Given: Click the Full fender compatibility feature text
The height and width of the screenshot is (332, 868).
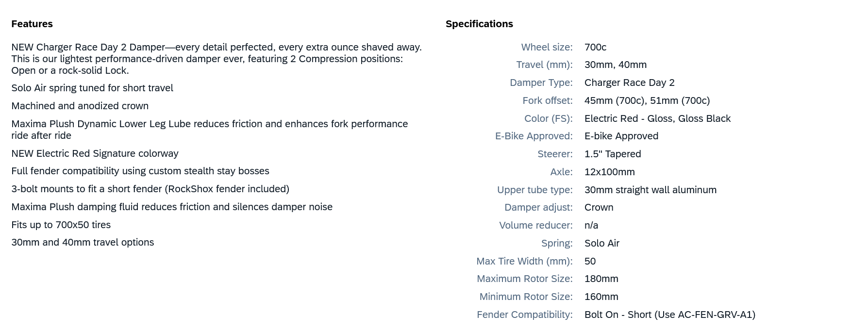Looking at the screenshot, I should pyautogui.click(x=140, y=171).
